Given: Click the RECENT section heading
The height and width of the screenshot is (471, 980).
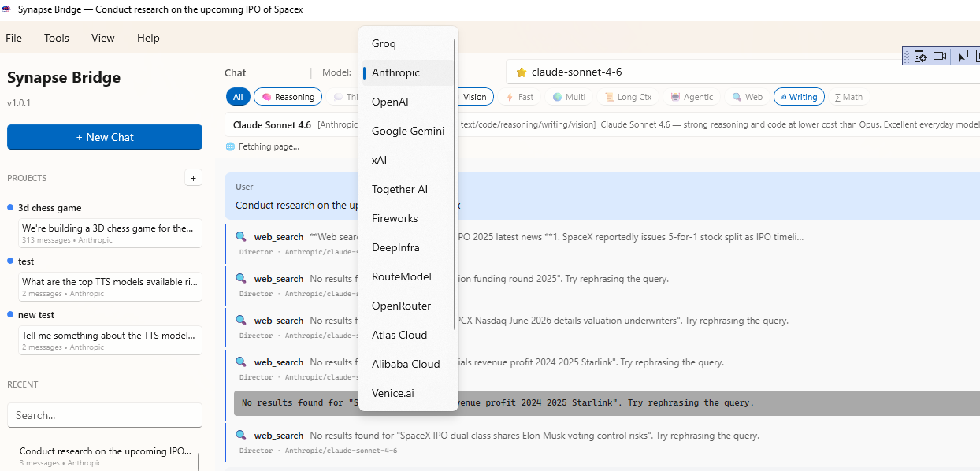Looking at the screenshot, I should (x=23, y=384).
